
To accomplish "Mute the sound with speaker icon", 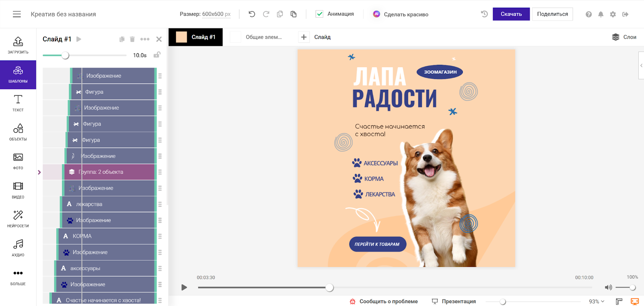I will [x=608, y=287].
